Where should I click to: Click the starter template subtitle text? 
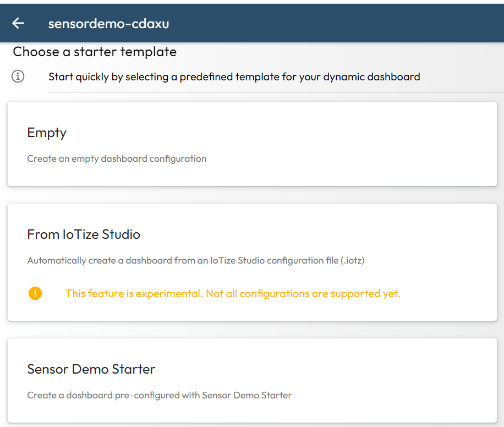[x=235, y=76]
